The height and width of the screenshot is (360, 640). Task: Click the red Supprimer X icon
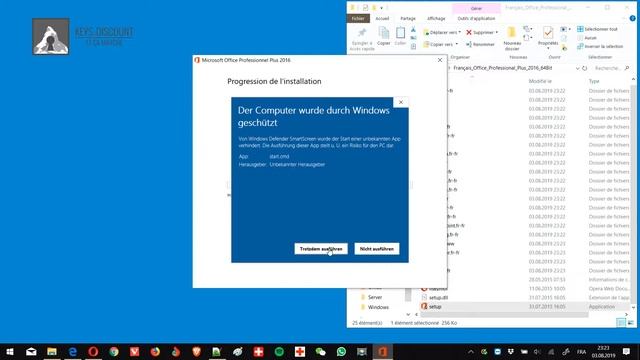(x=469, y=32)
